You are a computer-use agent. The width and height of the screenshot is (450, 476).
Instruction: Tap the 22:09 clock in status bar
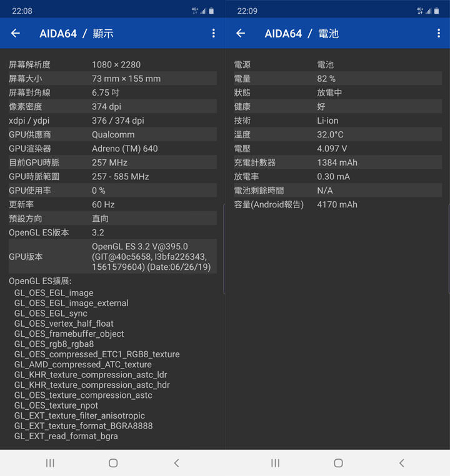click(x=247, y=11)
